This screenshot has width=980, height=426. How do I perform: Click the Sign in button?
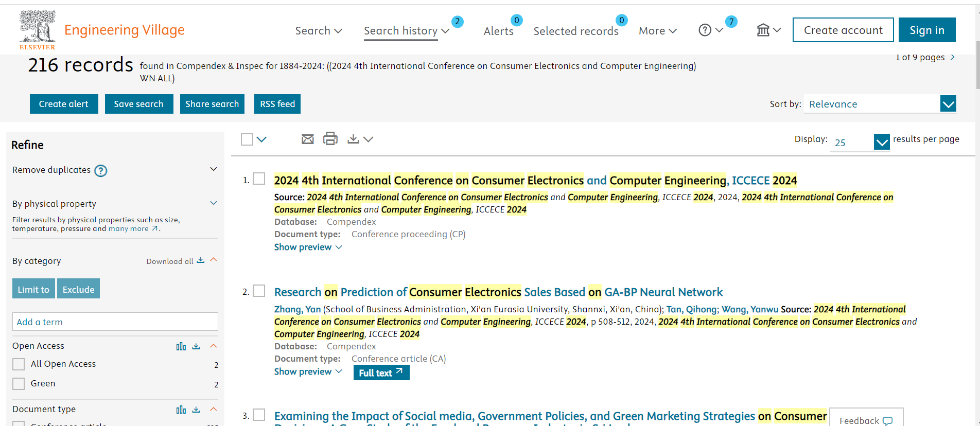[x=927, y=30]
